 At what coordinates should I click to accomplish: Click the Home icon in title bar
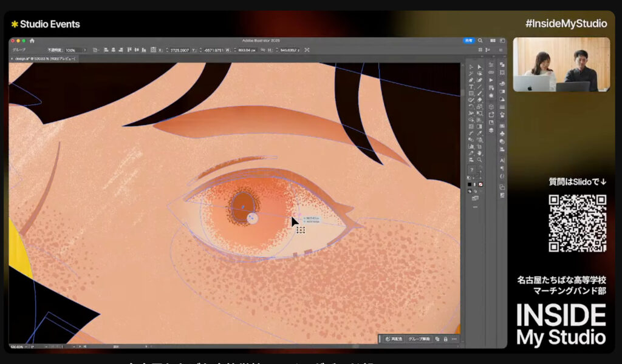[32, 41]
